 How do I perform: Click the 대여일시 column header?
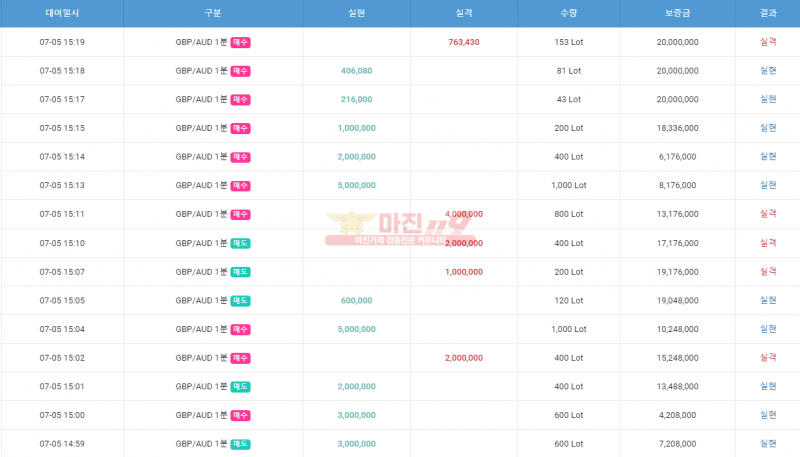coord(62,13)
